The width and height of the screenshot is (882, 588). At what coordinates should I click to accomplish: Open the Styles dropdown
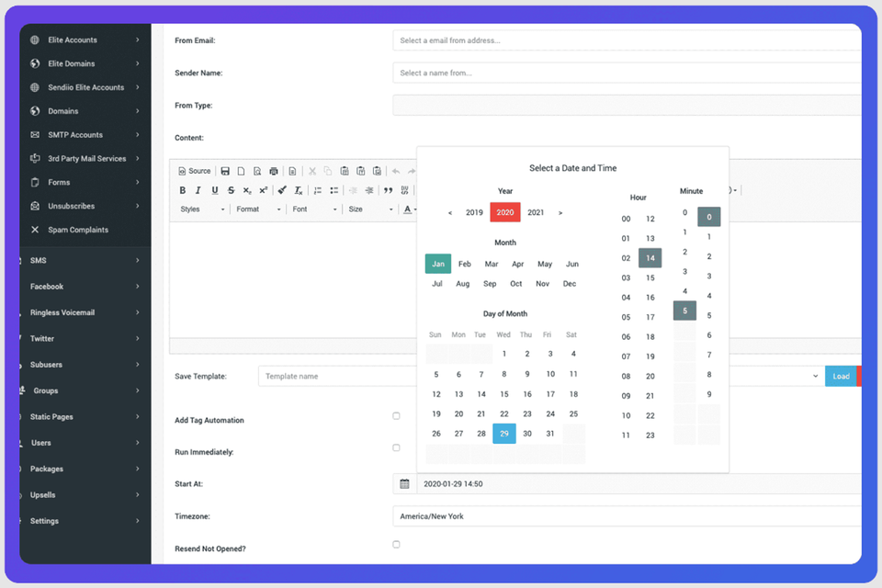pyautogui.click(x=202, y=209)
